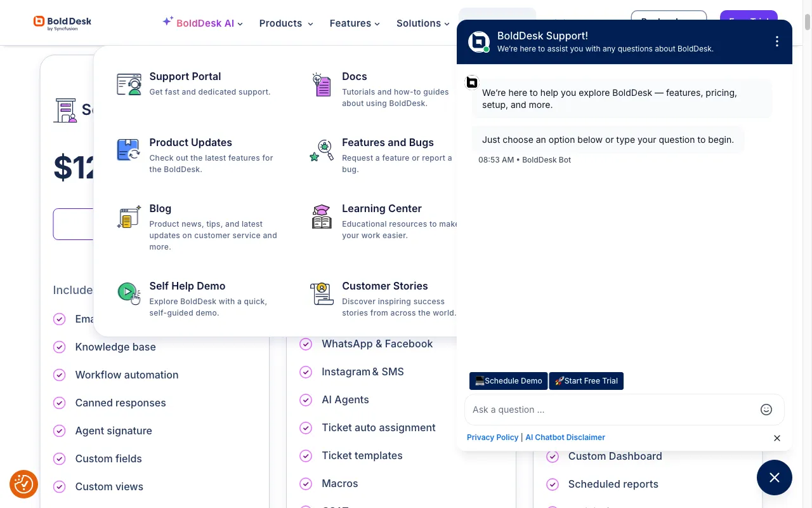Click the Custom fields feature text
The height and width of the screenshot is (508, 812).
click(108, 458)
